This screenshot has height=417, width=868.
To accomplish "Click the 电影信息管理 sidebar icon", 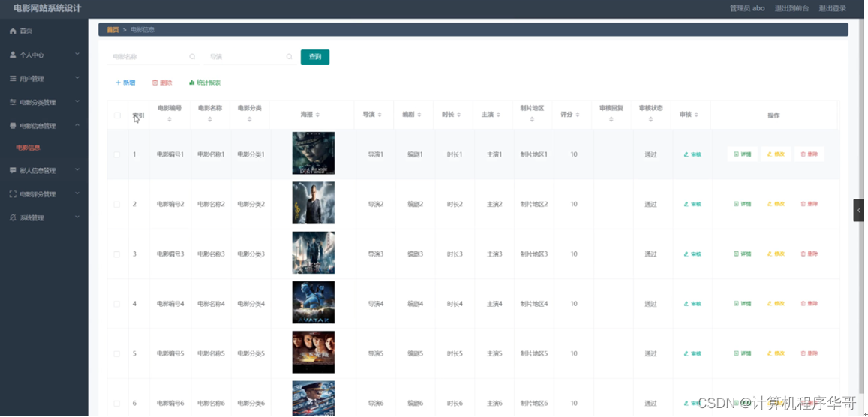I will click(x=13, y=125).
